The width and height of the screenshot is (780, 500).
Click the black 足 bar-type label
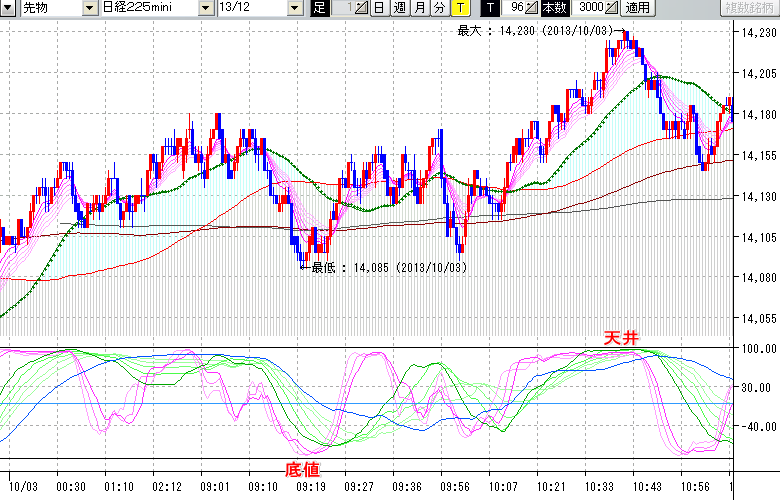coord(320,8)
